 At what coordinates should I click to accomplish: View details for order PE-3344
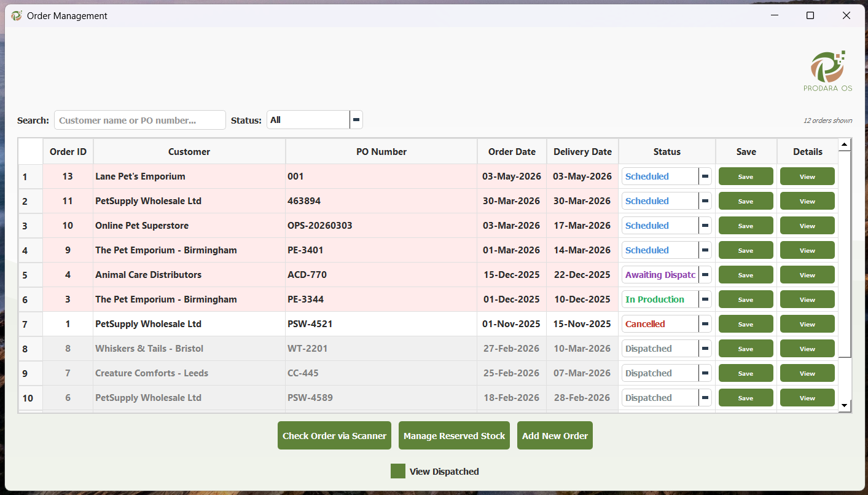click(807, 299)
